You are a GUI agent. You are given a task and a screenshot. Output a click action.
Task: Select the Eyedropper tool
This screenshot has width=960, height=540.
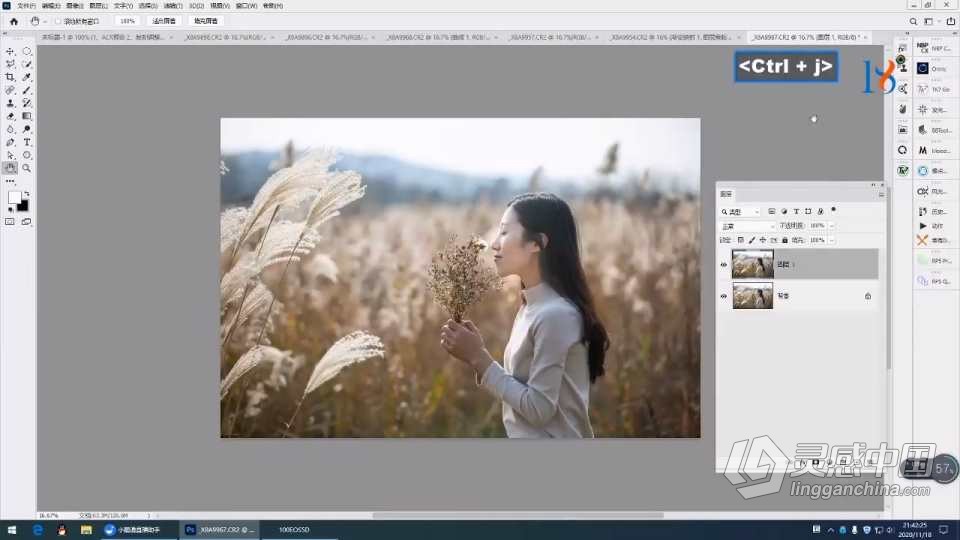[x=27, y=77]
